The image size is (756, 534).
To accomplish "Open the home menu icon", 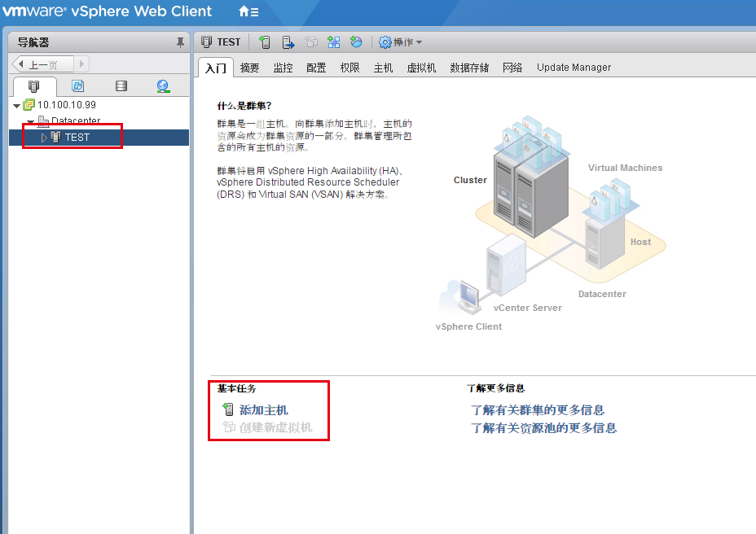I will pyautogui.click(x=248, y=11).
